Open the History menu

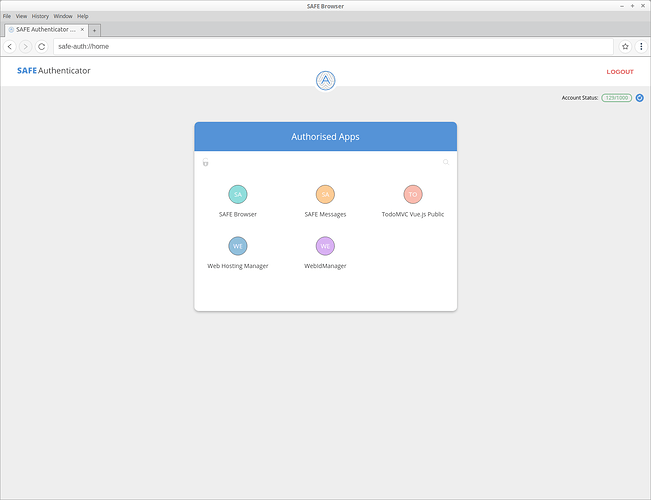40,16
